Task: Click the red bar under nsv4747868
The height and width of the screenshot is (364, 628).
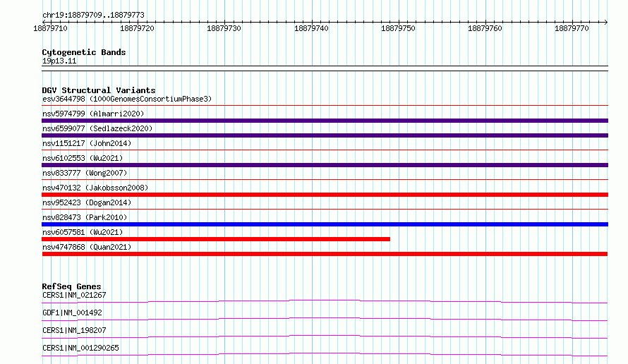Action: pyautogui.click(x=325, y=254)
